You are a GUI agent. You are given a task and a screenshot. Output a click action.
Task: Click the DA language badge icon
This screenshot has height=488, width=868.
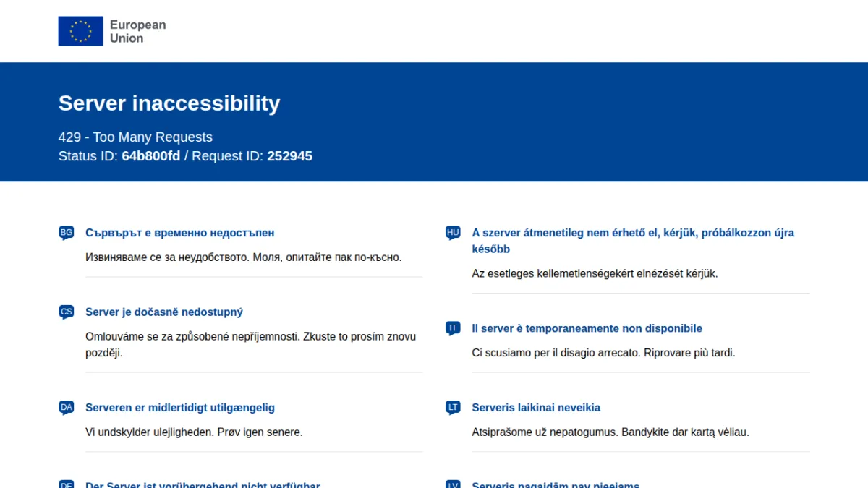[67, 408]
